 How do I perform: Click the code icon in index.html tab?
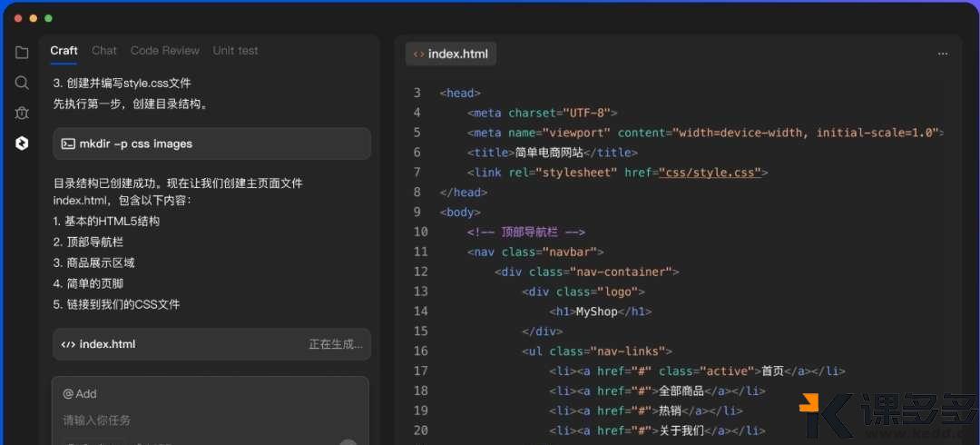pos(418,54)
